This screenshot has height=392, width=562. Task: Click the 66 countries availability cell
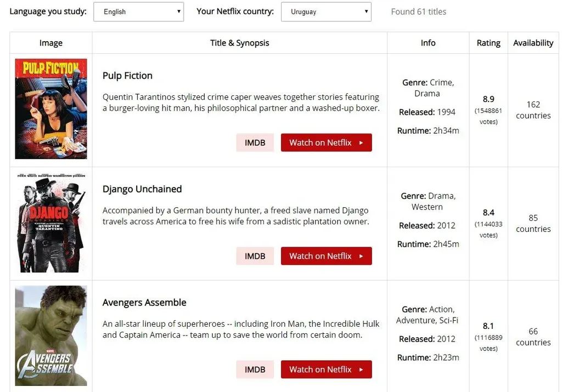(533, 337)
